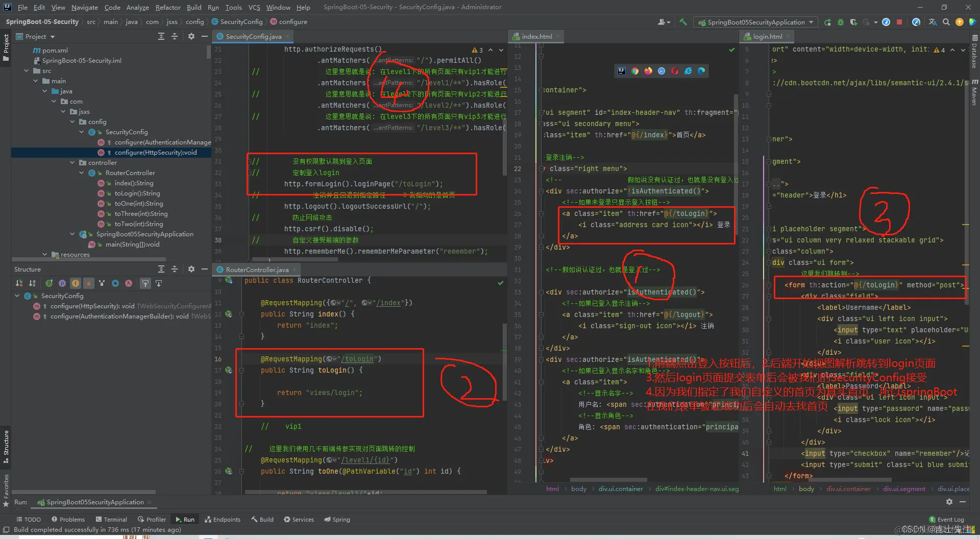Collapse the controller package node
The height and width of the screenshot is (539, 980).
[72, 163]
